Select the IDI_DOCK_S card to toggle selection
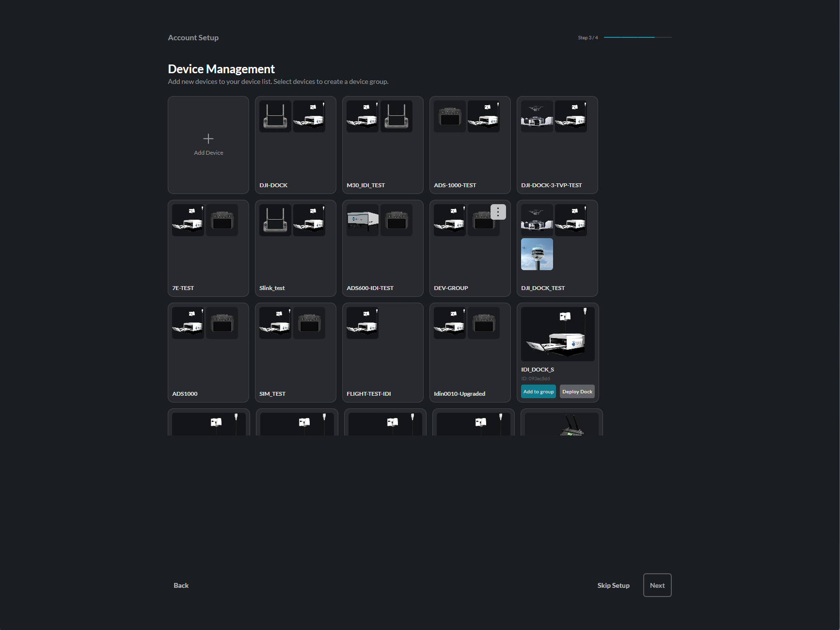This screenshot has width=840, height=630. pyautogui.click(x=557, y=334)
